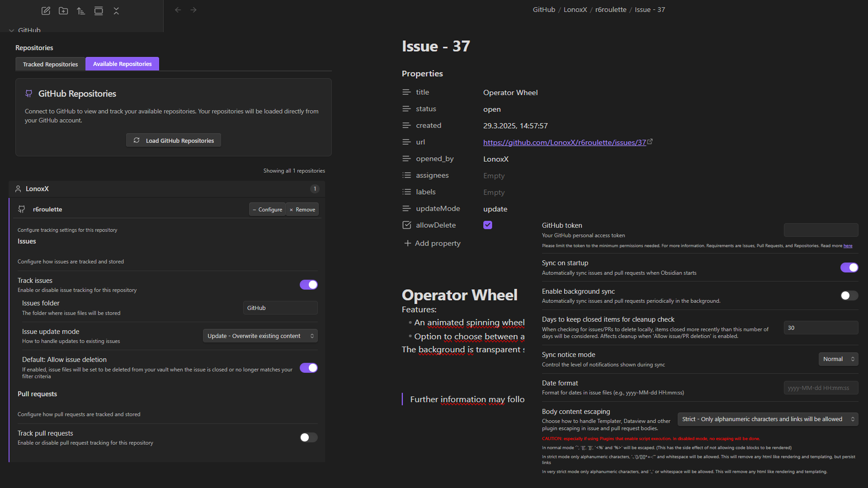Image resolution: width=868 pixels, height=488 pixels.
Task: Create a new note
Action: tap(45, 10)
